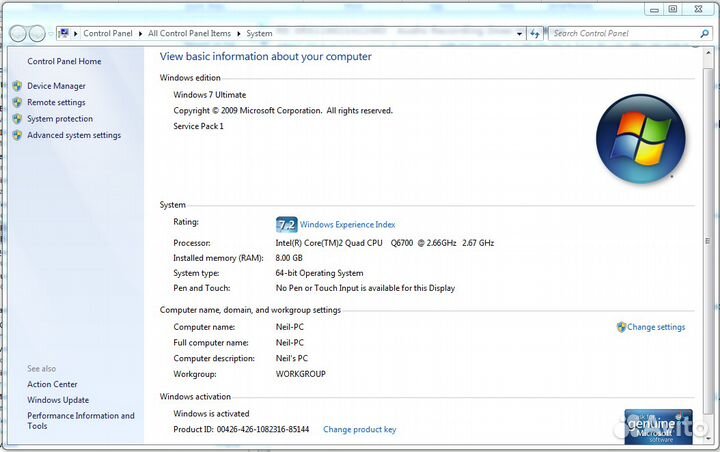
Task: Click 'Windows is activated' text
Action: [x=211, y=414]
